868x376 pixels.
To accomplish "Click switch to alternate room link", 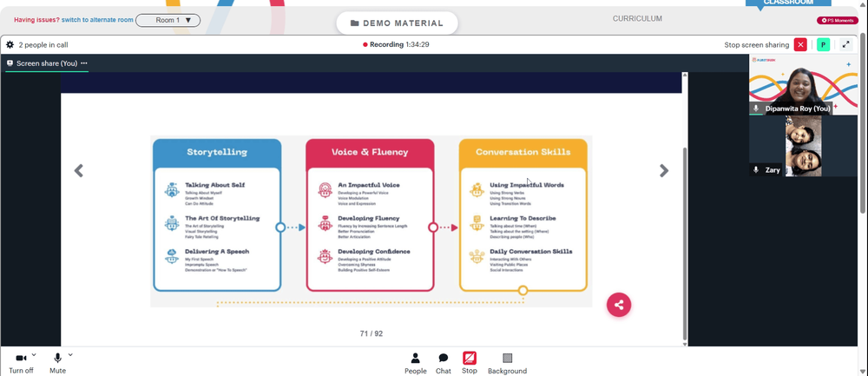I will (x=97, y=20).
